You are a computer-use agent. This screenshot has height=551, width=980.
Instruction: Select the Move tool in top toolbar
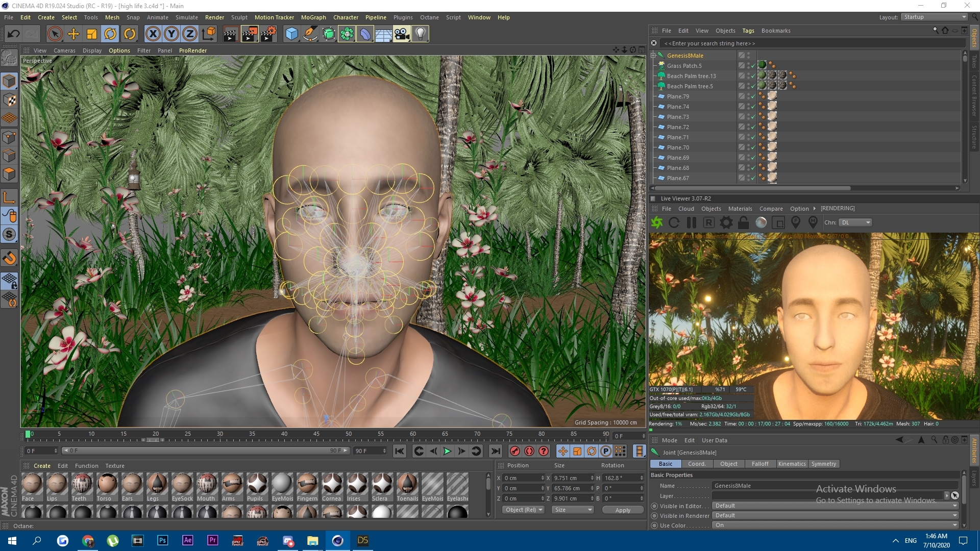tap(73, 34)
